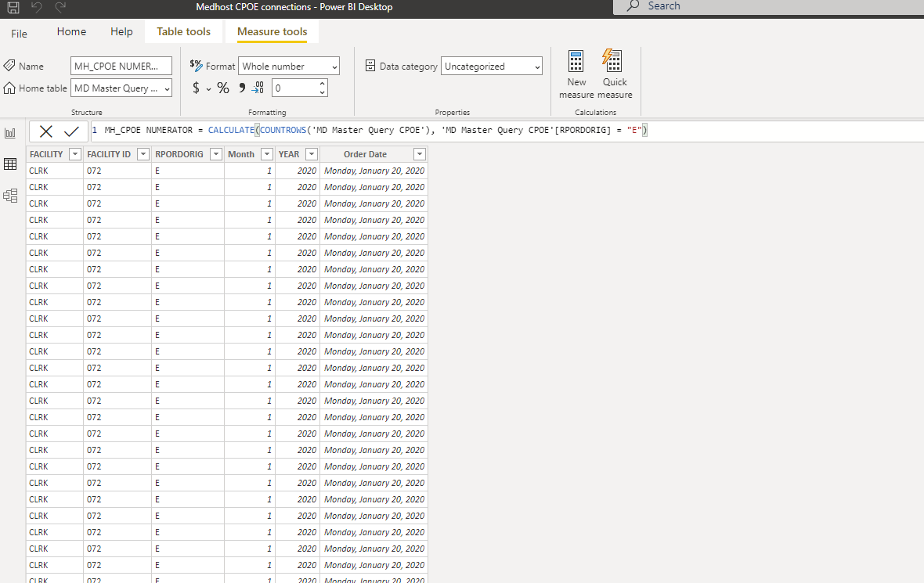Open the RPORDORIG column filter dropdown
This screenshot has width=924, height=583.
point(216,153)
